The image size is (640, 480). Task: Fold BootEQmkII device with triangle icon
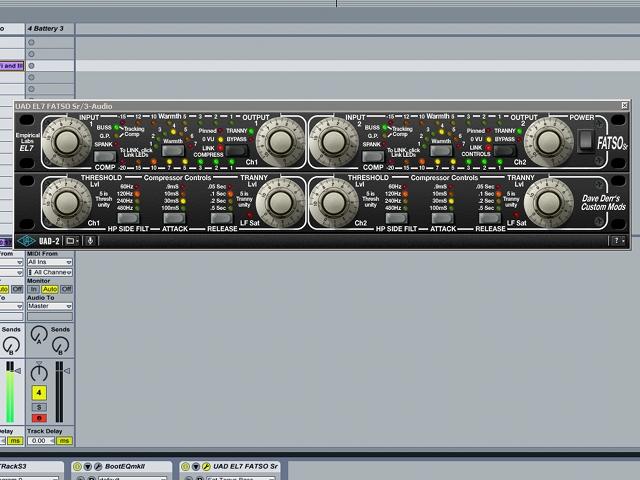point(87,467)
